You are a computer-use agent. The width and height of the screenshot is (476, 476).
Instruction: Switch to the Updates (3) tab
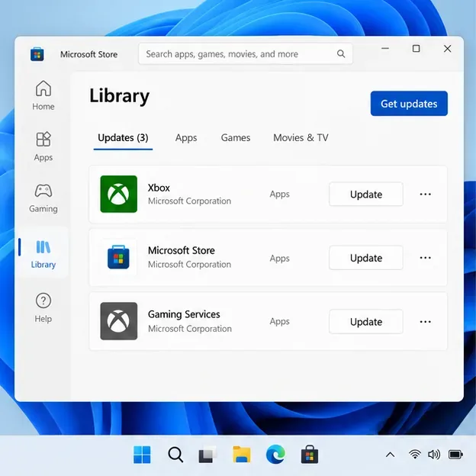123,138
